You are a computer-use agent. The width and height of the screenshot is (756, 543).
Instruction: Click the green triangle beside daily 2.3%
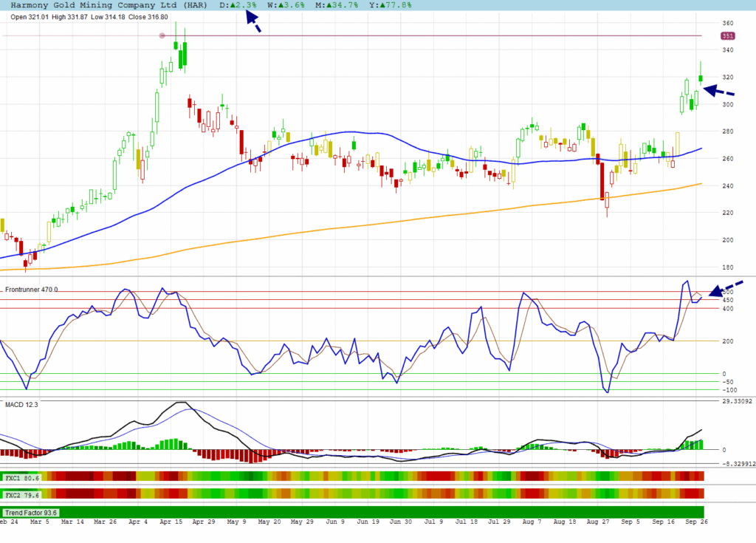tap(233, 5)
